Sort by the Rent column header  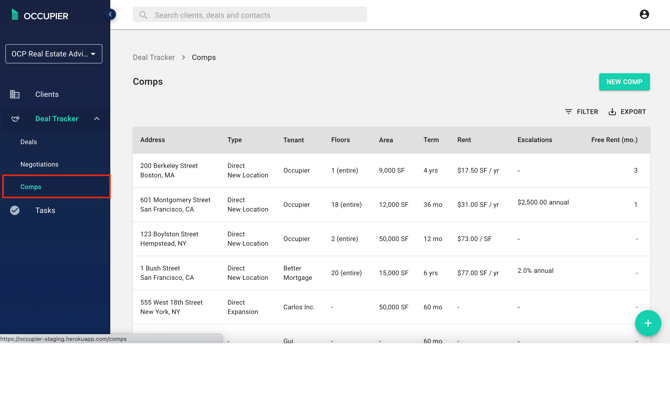coord(464,140)
